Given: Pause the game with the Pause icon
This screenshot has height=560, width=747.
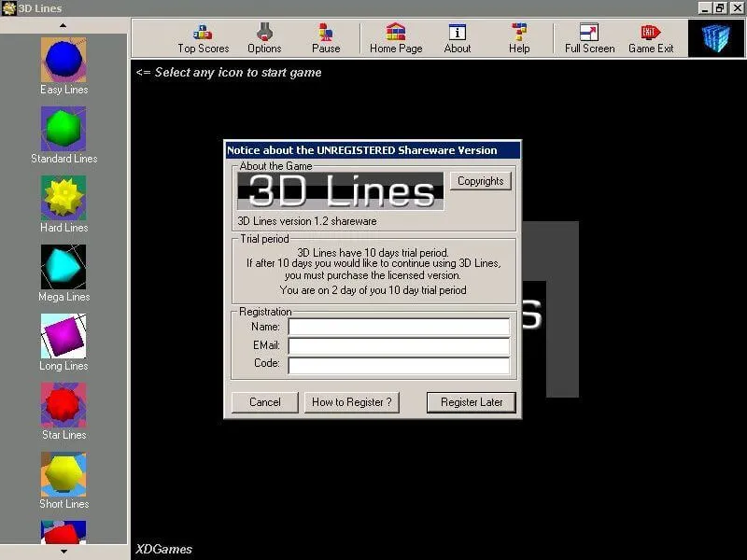Looking at the screenshot, I should pos(326,38).
